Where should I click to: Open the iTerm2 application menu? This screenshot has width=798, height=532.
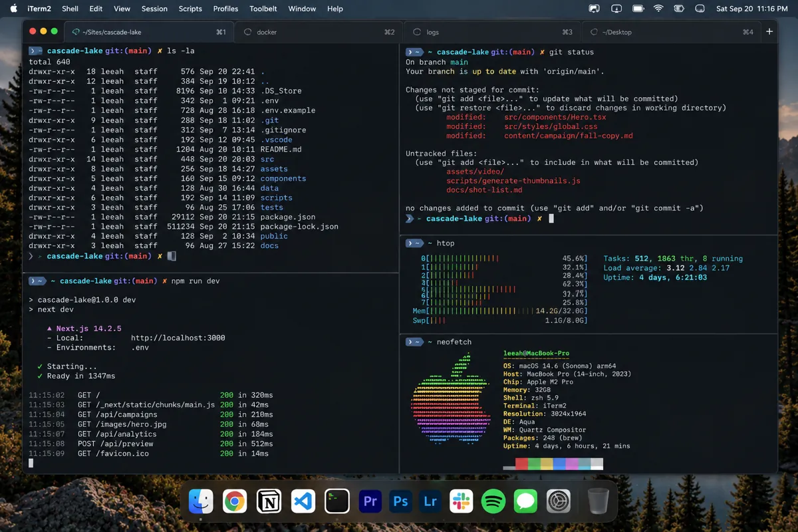tap(39, 9)
